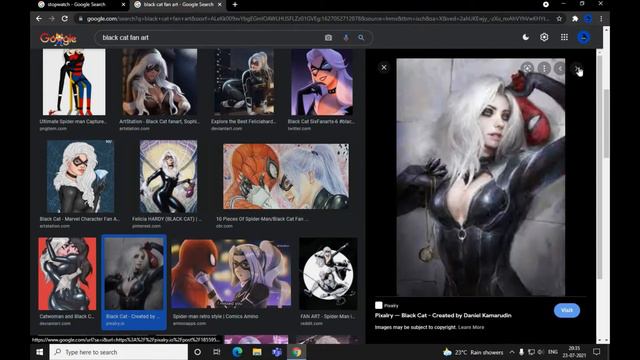
Task: Open the Google account avatar
Action: 584,37
